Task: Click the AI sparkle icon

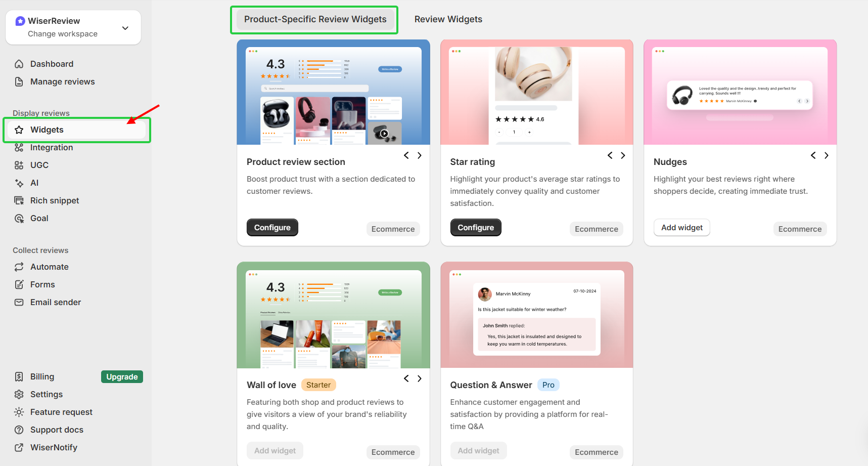Action: (x=19, y=183)
